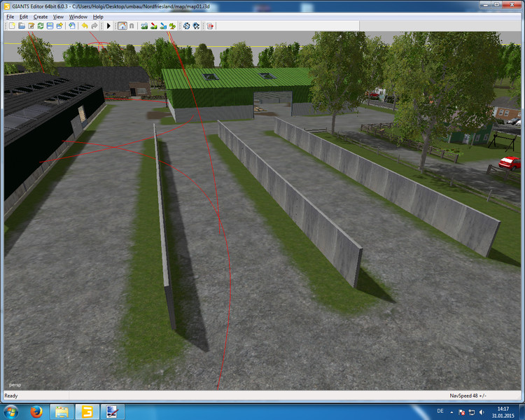Open the Create menu
The image size is (525, 420).
(41, 16)
